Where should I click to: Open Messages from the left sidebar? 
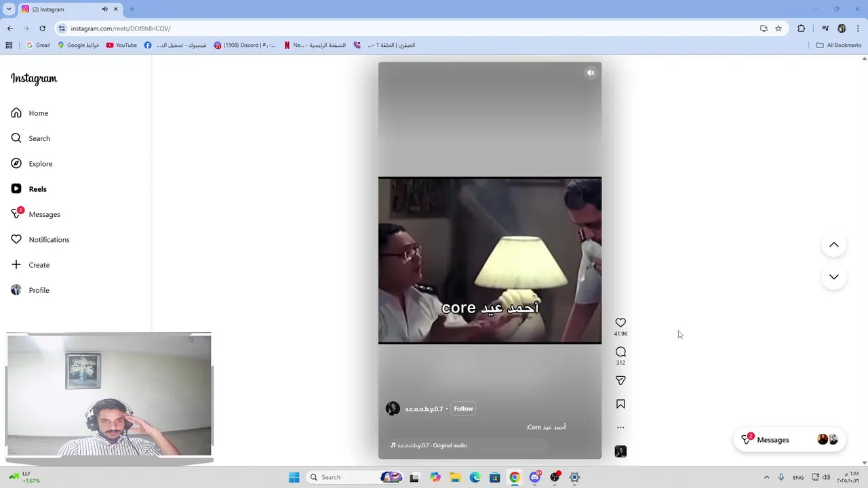(x=36, y=214)
